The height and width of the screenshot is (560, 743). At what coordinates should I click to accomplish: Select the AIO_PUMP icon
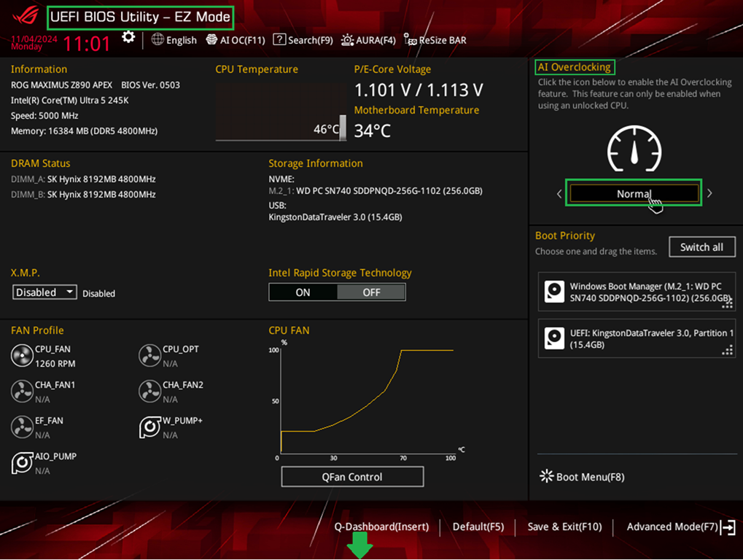[x=22, y=463]
